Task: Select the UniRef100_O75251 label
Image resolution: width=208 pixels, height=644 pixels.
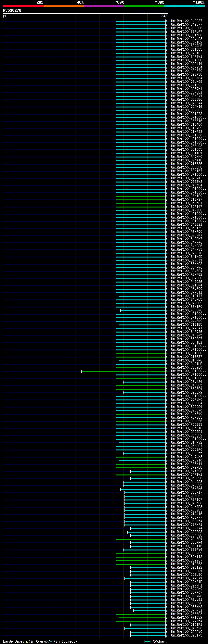Action: 187,432
